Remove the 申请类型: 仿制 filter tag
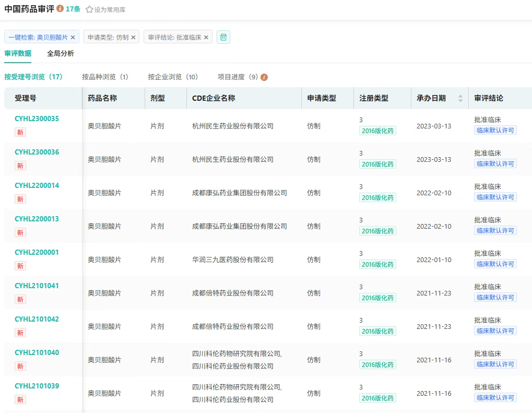Screen dimensions: 532x413 click(x=133, y=37)
